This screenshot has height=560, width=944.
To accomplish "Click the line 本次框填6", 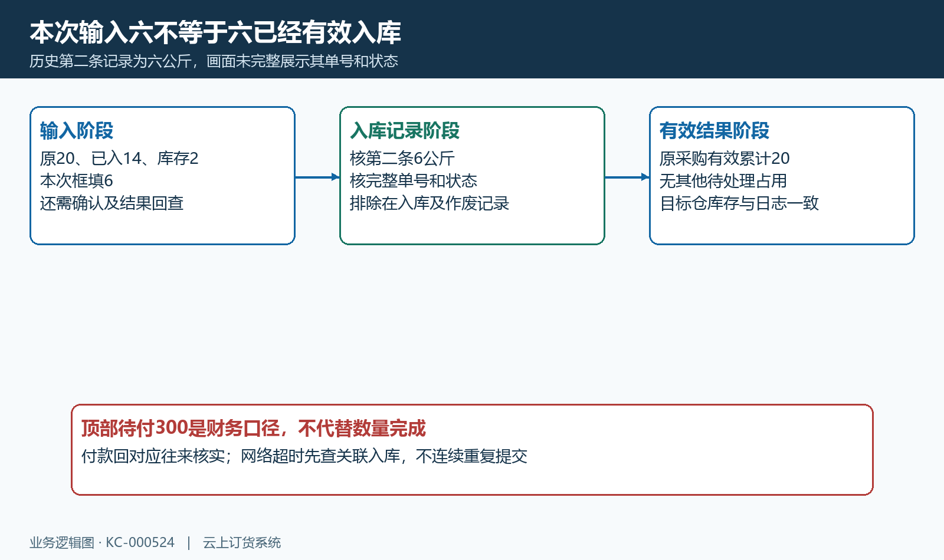I will (x=77, y=181).
